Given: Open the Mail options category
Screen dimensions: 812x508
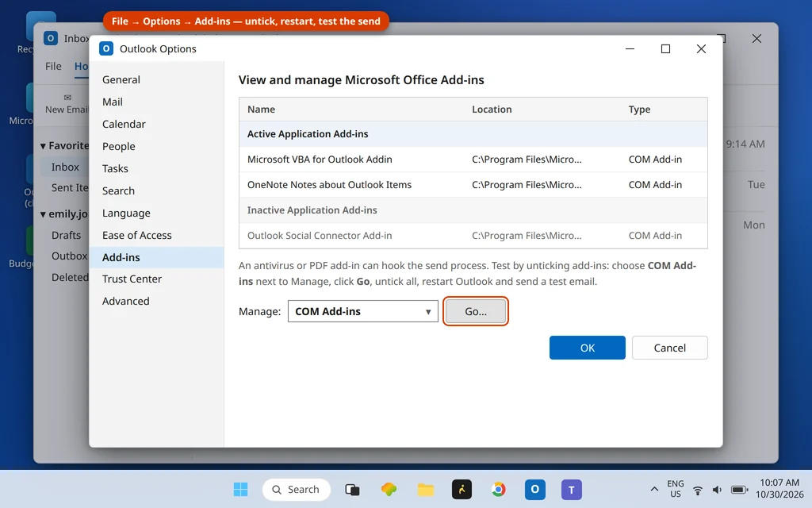Looking at the screenshot, I should 156,102.
